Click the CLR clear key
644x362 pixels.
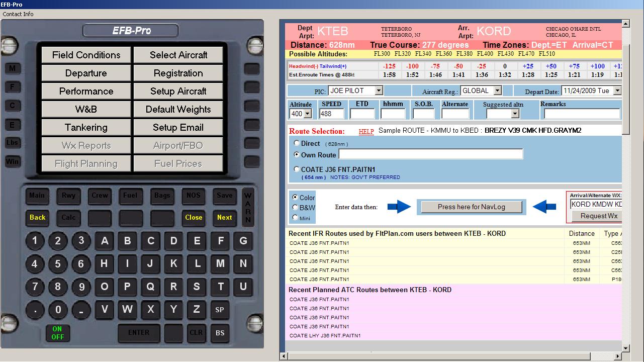(196, 332)
